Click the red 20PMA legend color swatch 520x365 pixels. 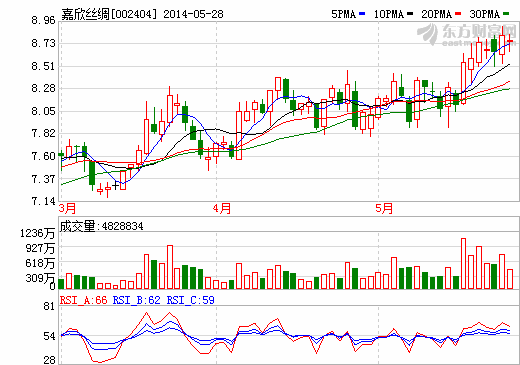458,14
